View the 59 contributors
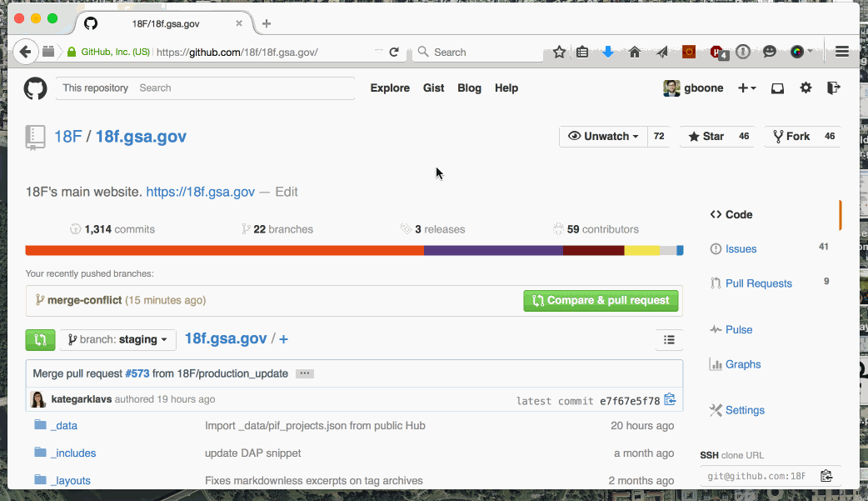This screenshot has width=868, height=501. [596, 229]
